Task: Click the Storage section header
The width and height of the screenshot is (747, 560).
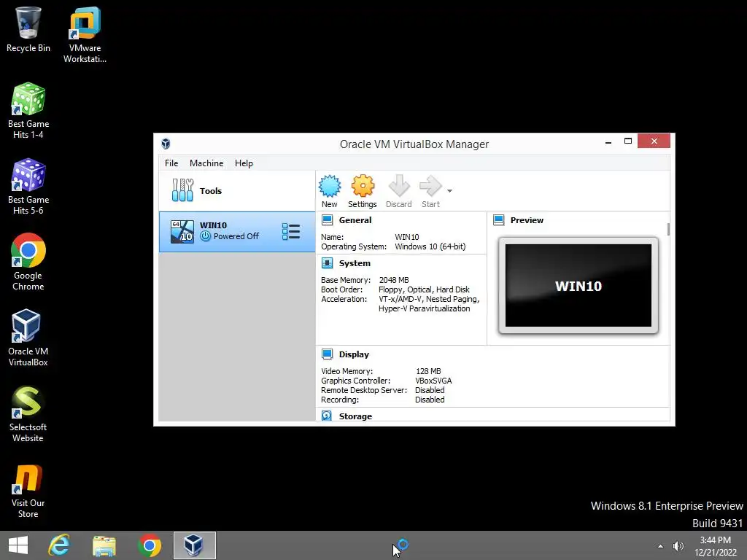Action: tap(355, 416)
